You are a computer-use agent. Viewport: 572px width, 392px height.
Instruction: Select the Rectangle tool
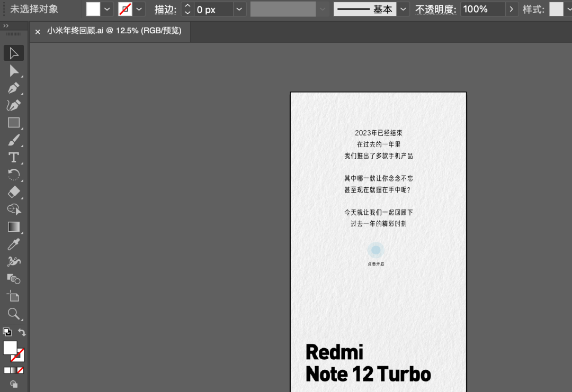click(x=14, y=123)
